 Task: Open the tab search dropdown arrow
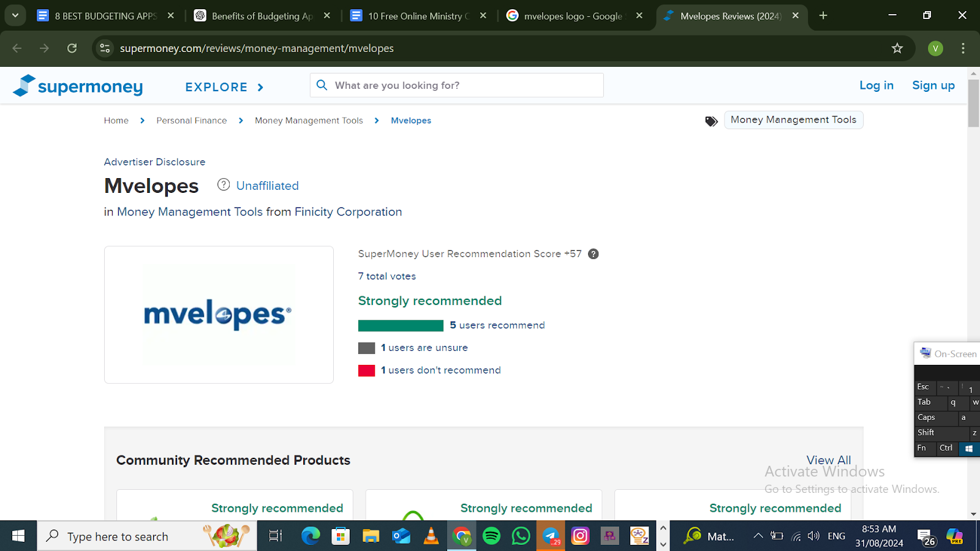coord(15,16)
